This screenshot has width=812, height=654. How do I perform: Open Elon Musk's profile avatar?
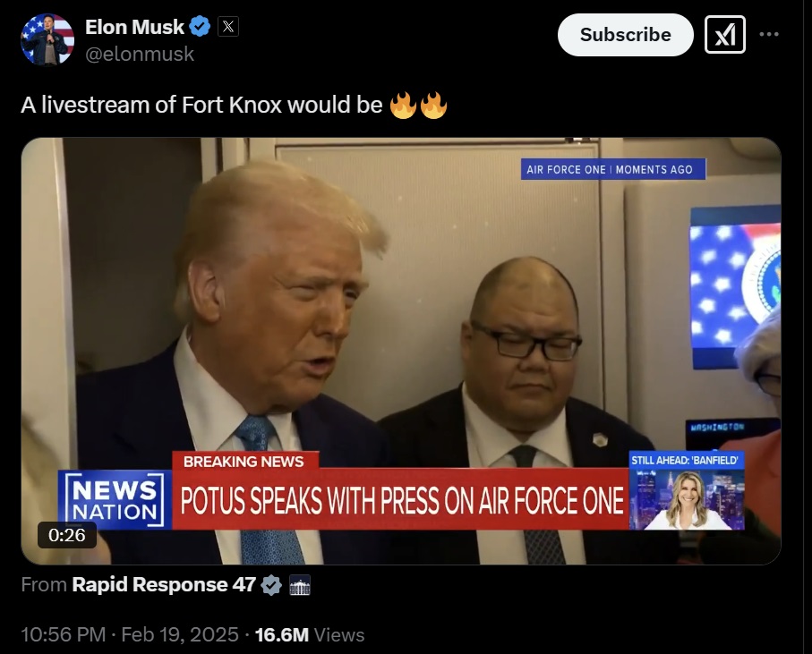pos(47,40)
